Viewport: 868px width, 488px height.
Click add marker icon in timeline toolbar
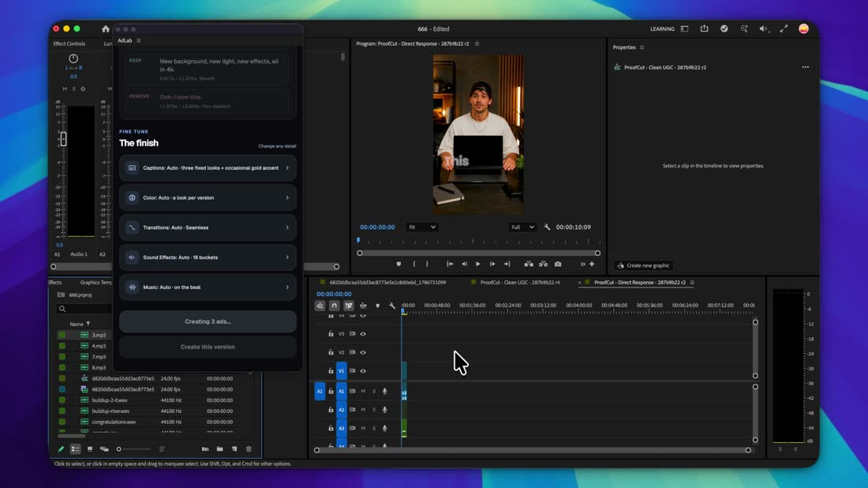[x=377, y=306]
